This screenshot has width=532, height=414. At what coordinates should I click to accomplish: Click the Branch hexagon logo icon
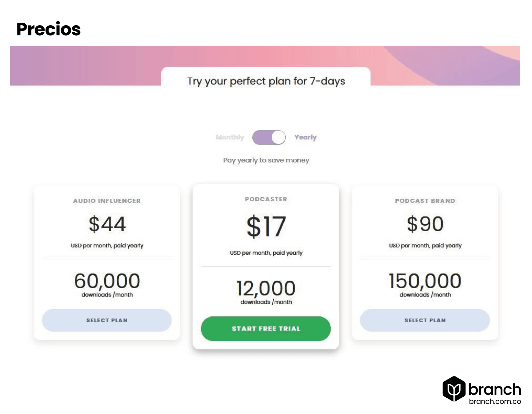tap(454, 389)
